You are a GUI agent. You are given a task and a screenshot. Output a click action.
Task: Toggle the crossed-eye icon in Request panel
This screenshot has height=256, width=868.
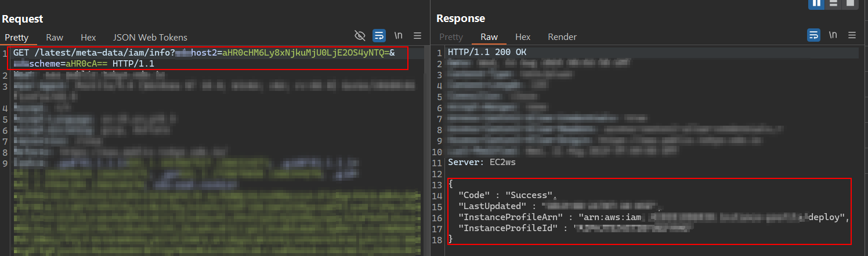click(x=360, y=36)
